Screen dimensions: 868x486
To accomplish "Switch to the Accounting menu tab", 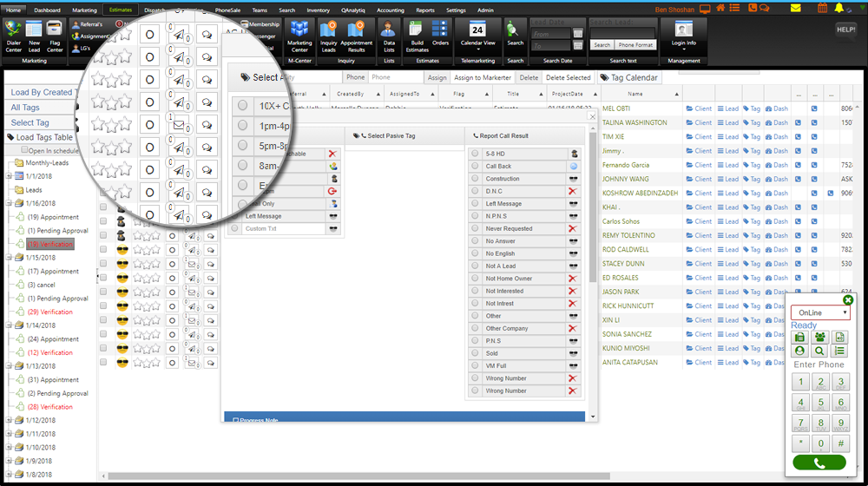I will point(390,10).
